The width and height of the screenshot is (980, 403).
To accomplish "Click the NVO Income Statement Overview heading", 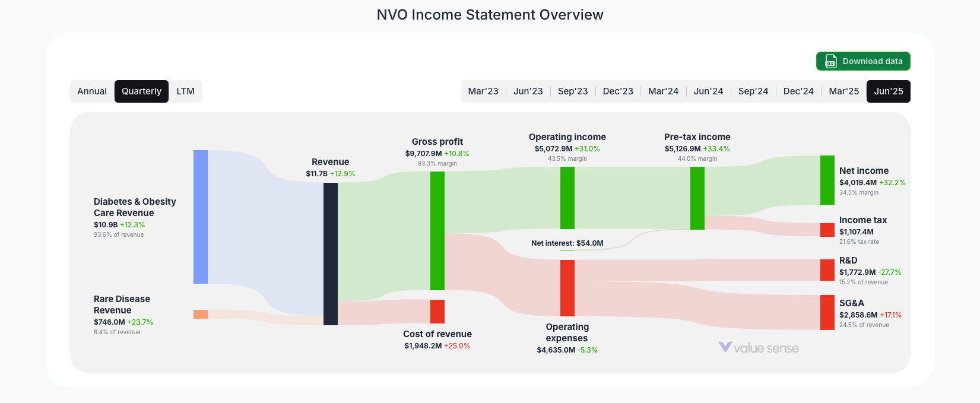I will click(x=490, y=15).
